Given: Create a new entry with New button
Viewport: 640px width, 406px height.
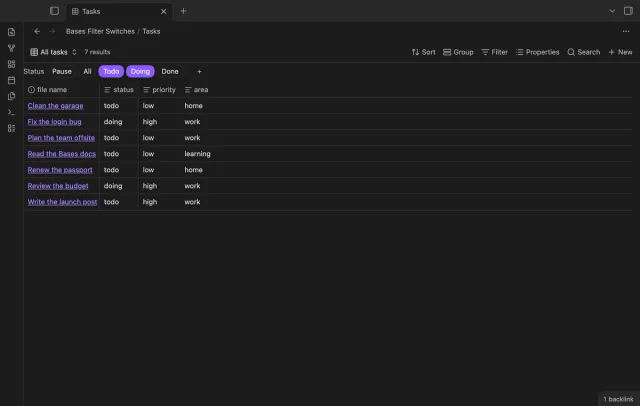Looking at the screenshot, I should click(x=620, y=52).
